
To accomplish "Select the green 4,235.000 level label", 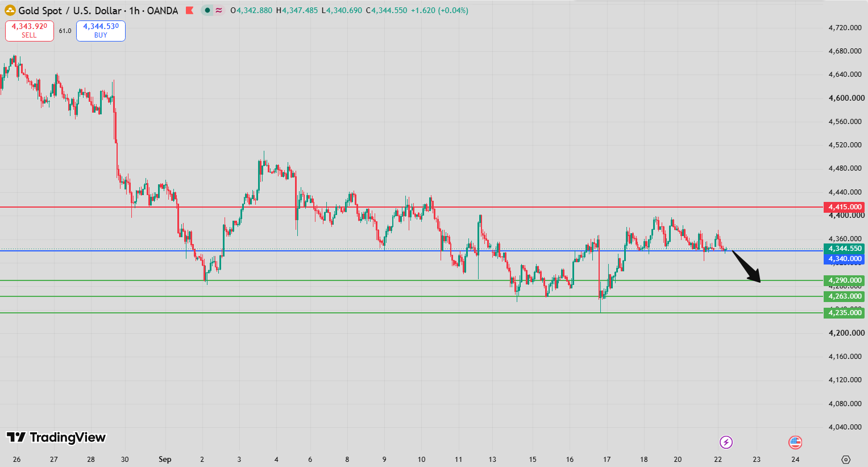I will tap(845, 313).
